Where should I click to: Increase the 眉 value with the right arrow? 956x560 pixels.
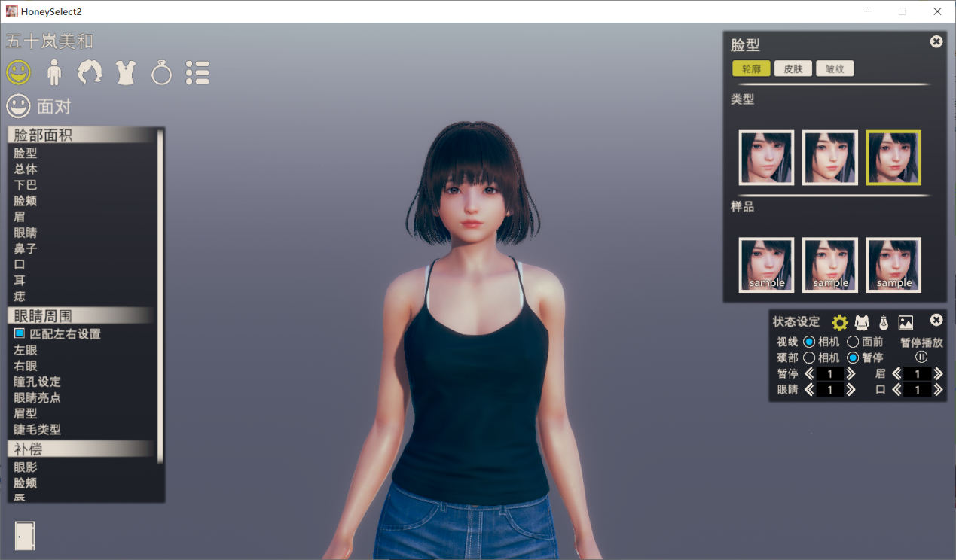point(939,373)
